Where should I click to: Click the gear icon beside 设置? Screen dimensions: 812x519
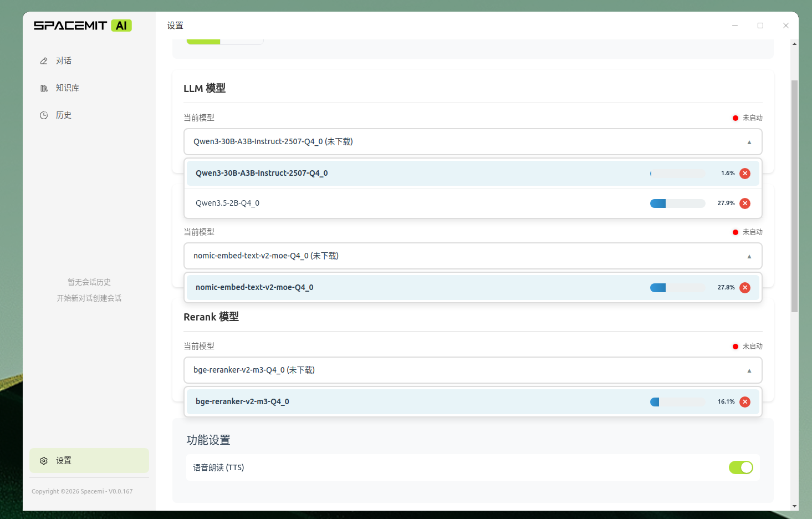pos(44,461)
